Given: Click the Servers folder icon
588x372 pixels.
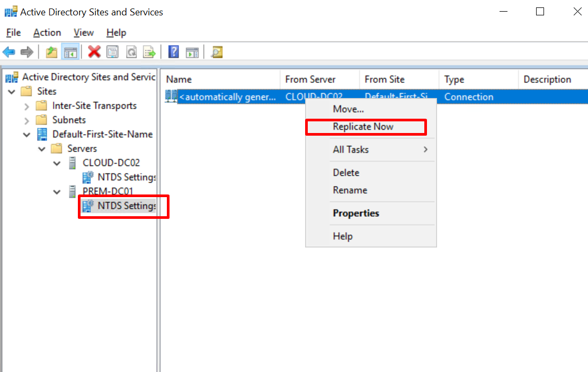Looking at the screenshot, I should click(x=57, y=148).
